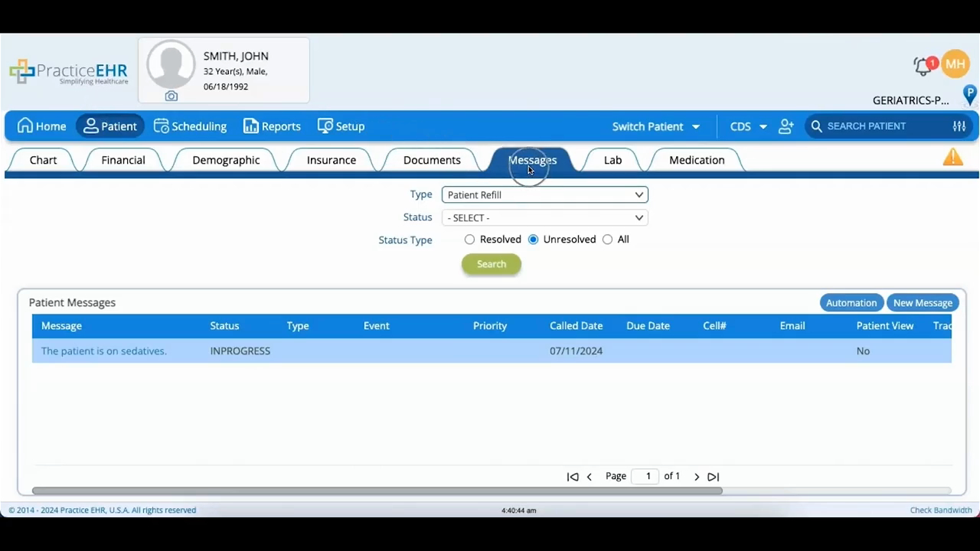This screenshot has height=551, width=980.
Task: Click the Message column header
Action: click(61, 326)
